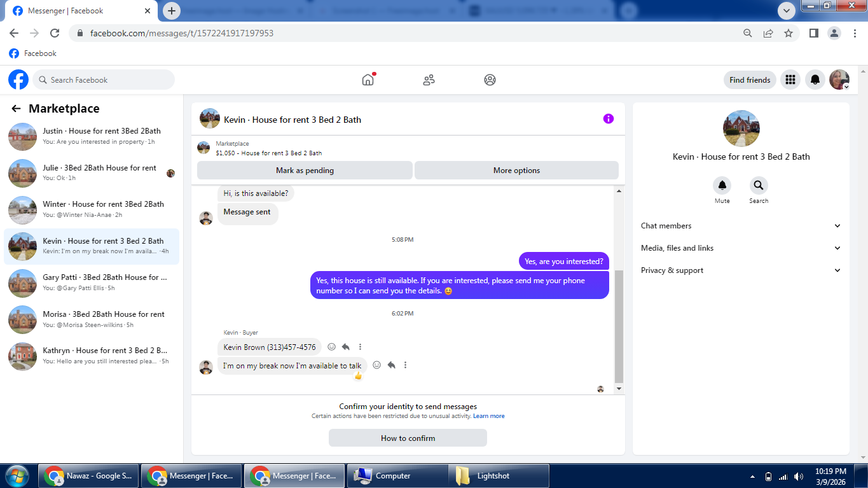The height and width of the screenshot is (488, 868).
Task: Click the browser address bar URL
Action: [x=182, y=33]
